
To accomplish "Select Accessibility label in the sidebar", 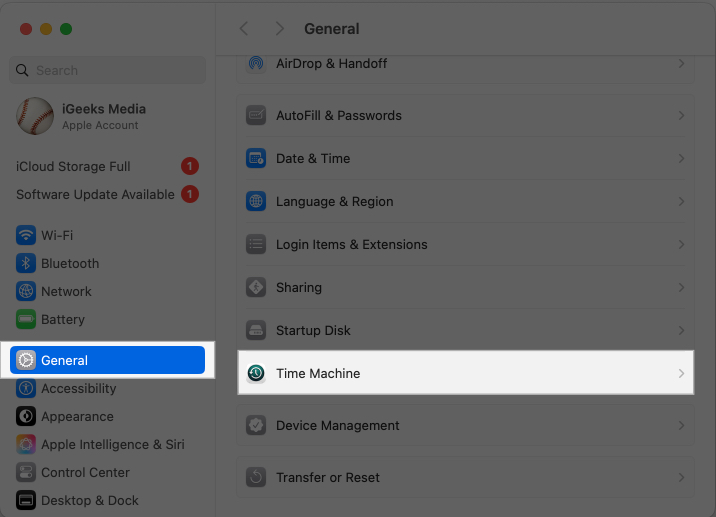I will (79, 389).
